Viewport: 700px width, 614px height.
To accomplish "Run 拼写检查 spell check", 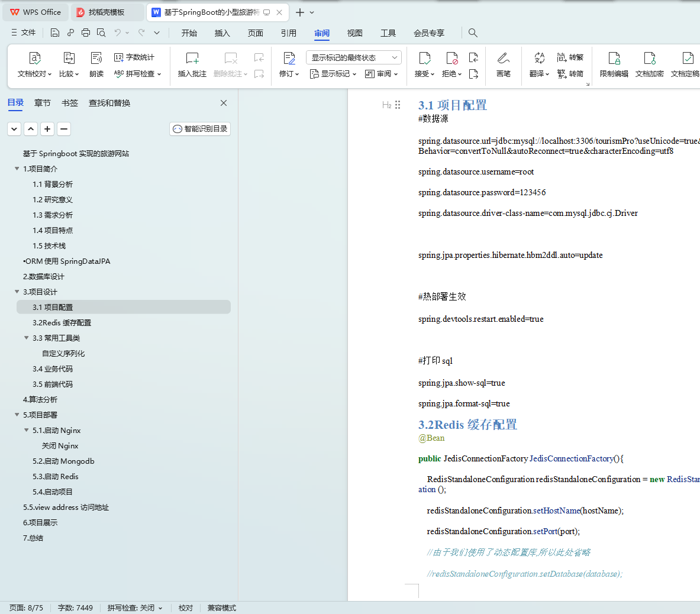I will pyautogui.click(x=137, y=73).
